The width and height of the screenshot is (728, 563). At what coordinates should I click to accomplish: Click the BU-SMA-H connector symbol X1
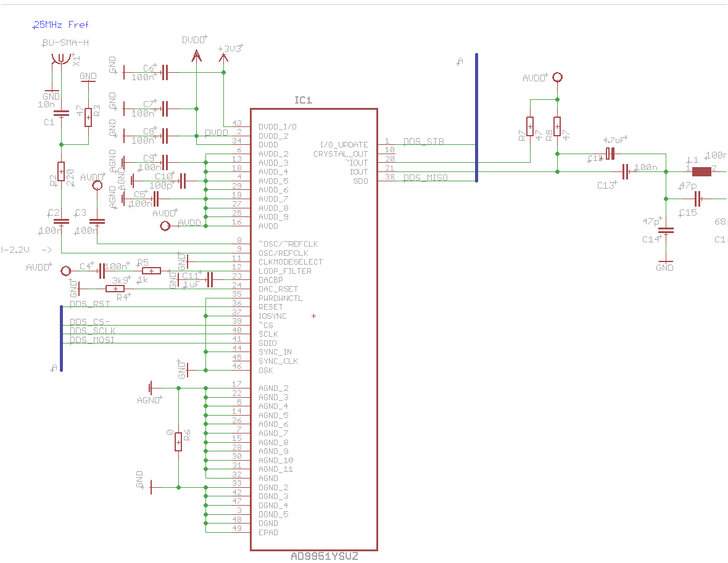pos(61,59)
